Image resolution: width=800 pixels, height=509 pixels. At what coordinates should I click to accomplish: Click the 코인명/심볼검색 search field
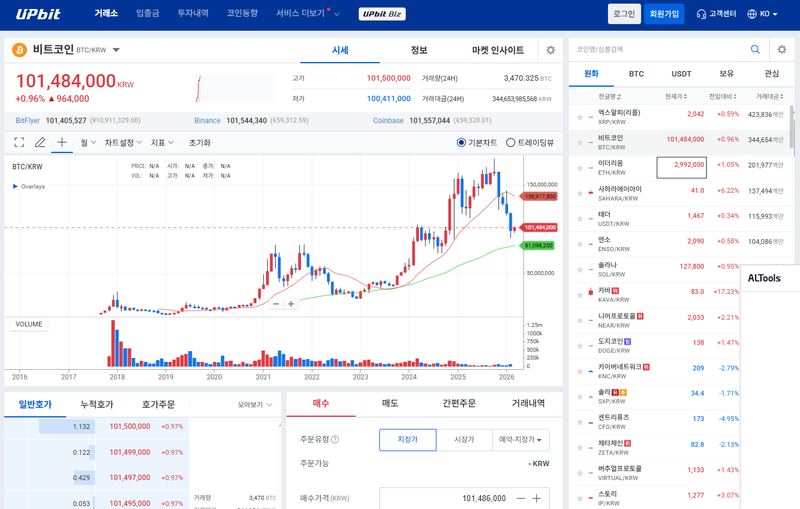pyautogui.click(x=655, y=49)
